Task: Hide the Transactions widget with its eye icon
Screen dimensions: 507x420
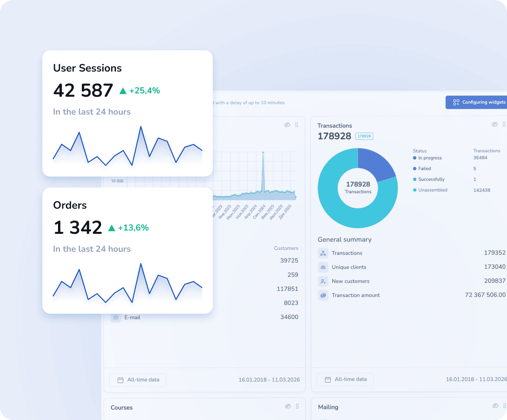Action: tap(494, 124)
